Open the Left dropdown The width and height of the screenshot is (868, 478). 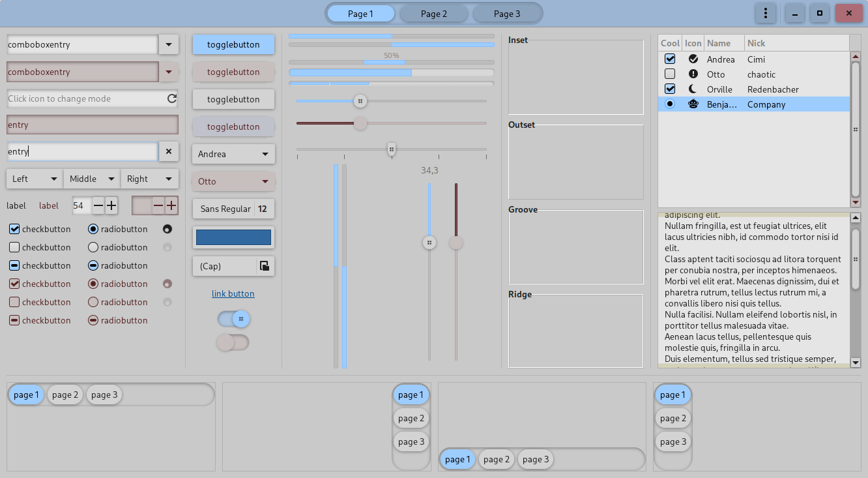point(35,179)
